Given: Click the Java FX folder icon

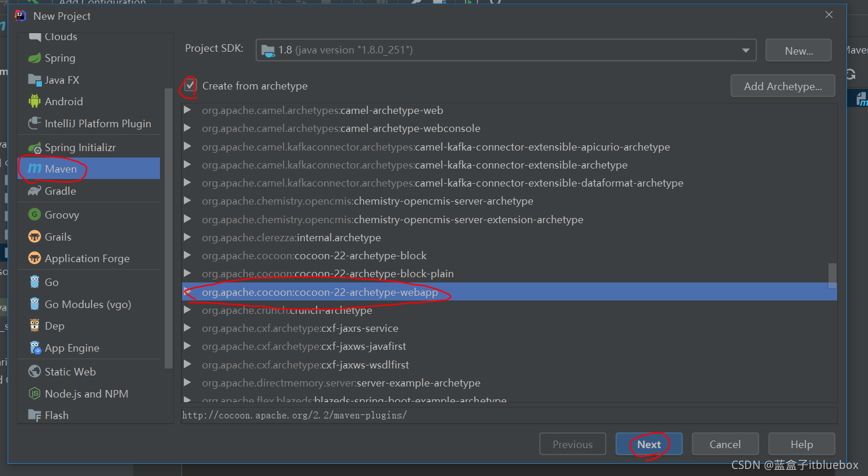Looking at the screenshot, I should [35, 80].
